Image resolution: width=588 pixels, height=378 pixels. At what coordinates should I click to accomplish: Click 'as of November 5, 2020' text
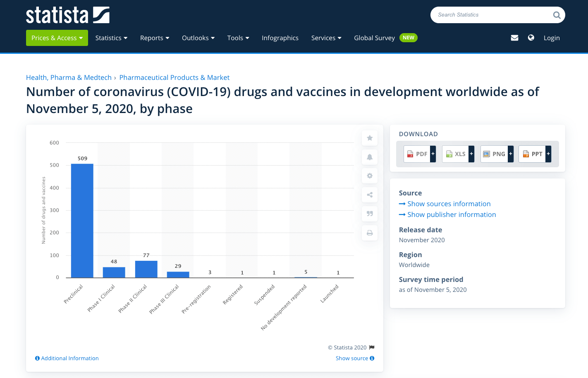click(x=433, y=290)
